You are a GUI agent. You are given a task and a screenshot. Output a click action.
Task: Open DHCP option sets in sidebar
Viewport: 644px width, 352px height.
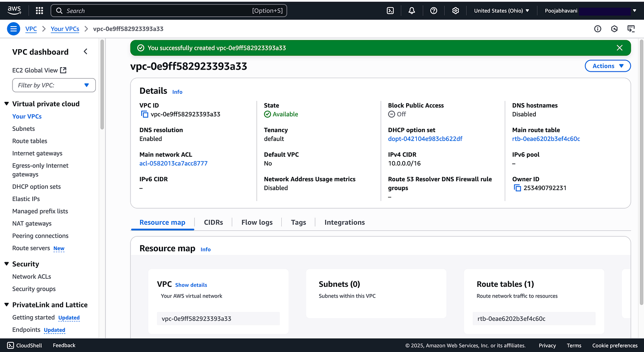37,187
